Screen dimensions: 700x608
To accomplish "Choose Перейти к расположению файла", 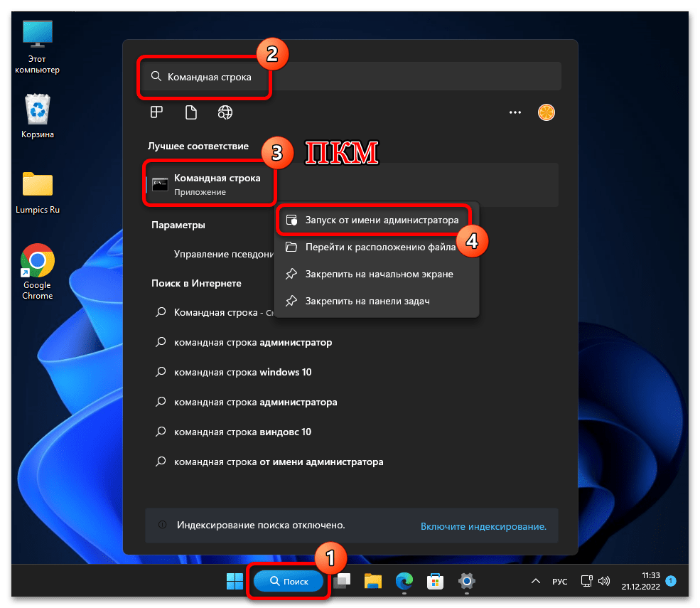I will [376, 247].
